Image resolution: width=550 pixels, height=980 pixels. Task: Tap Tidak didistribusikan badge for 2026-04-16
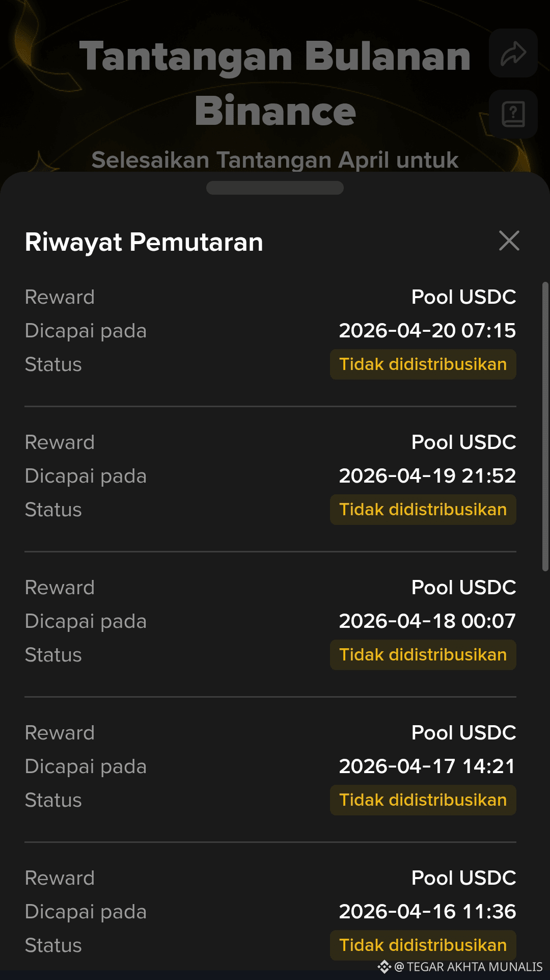[x=423, y=945]
